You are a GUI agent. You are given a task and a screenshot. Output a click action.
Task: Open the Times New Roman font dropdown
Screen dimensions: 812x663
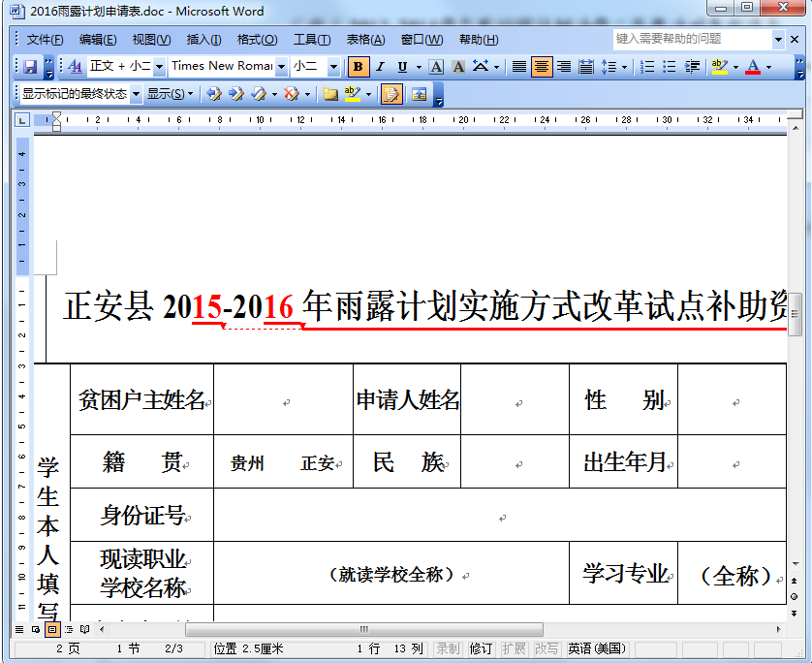[281, 66]
